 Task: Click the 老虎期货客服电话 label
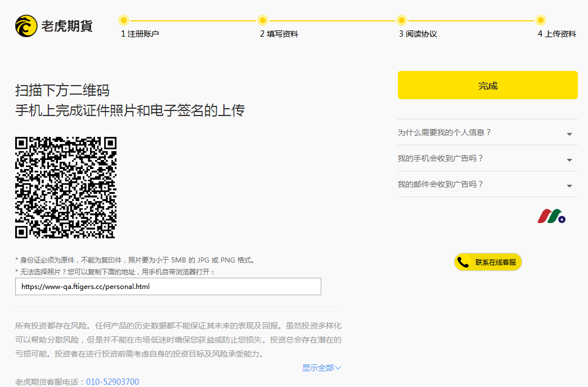pos(50,382)
